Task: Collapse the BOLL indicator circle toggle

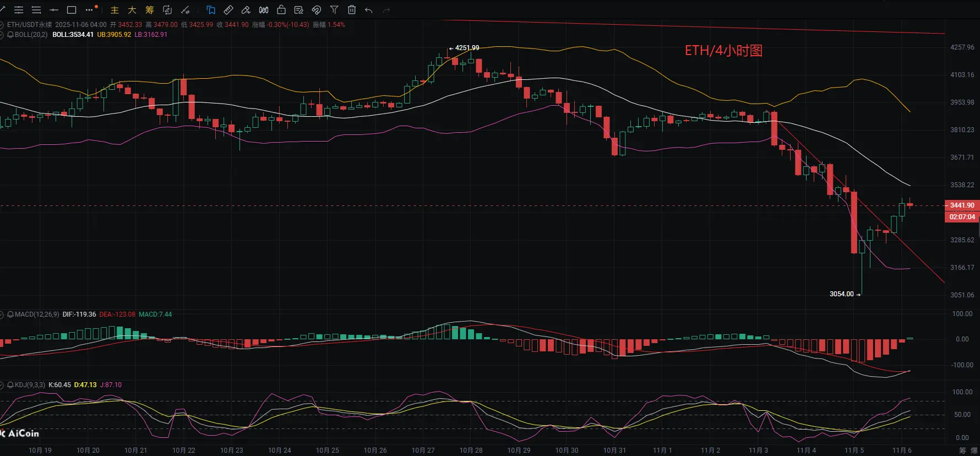Action: point(2,35)
